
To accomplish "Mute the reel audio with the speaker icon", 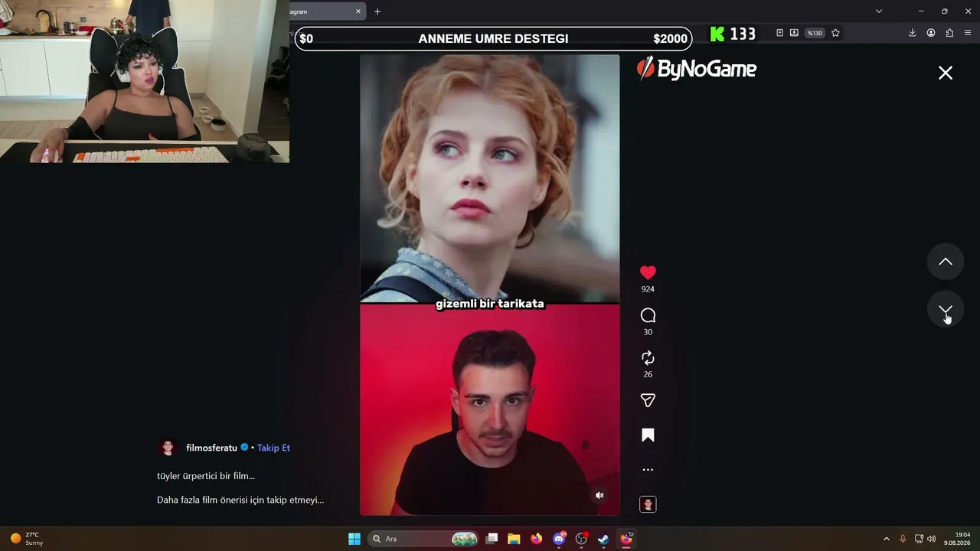I will pyautogui.click(x=599, y=495).
